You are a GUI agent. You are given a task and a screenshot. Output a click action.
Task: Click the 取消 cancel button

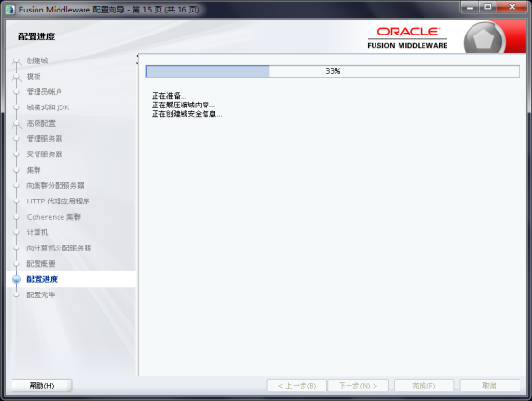click(x=490, y=386)
